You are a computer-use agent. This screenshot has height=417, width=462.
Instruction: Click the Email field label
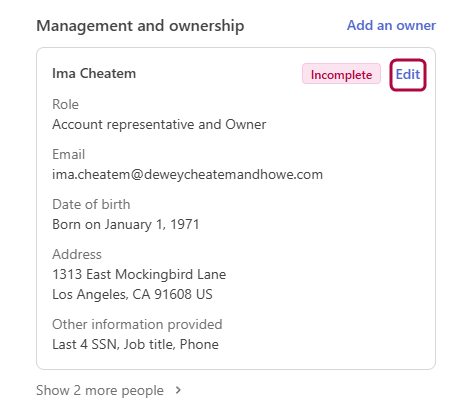point(69,154)
